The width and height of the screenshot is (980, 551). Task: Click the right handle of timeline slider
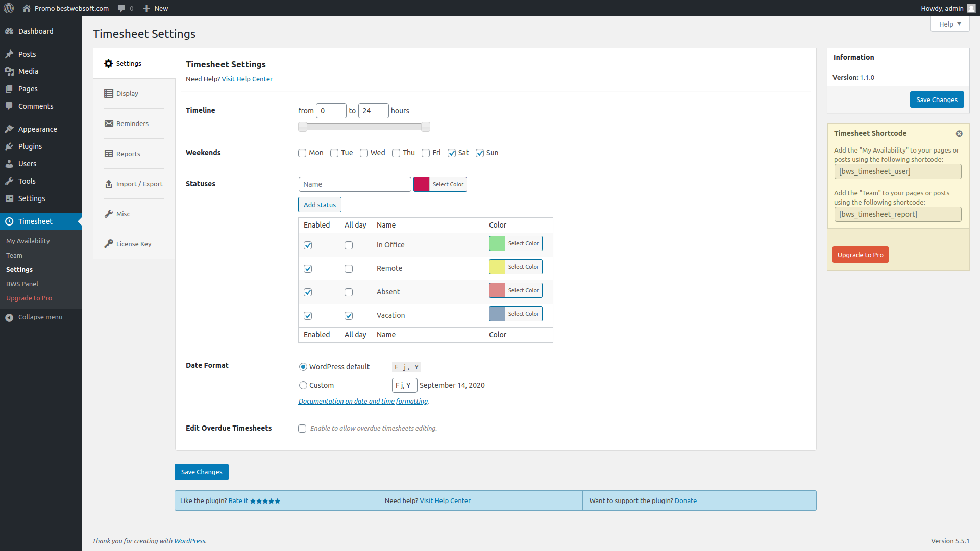426,127
